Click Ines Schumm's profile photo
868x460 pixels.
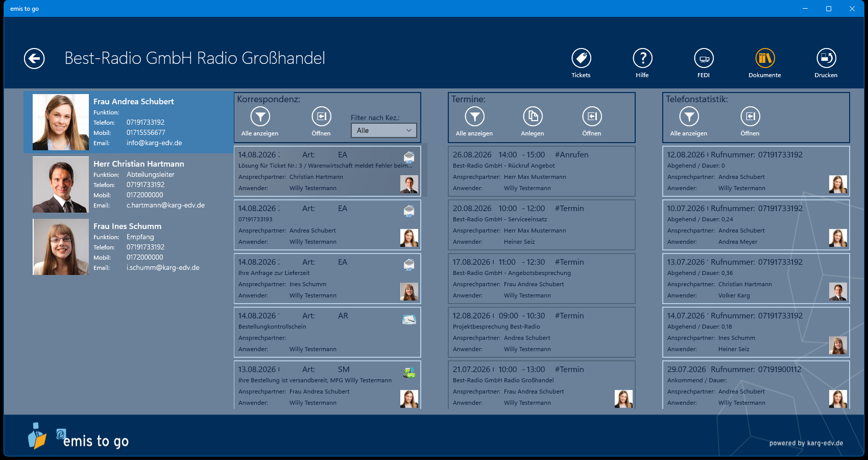[61, 247]
